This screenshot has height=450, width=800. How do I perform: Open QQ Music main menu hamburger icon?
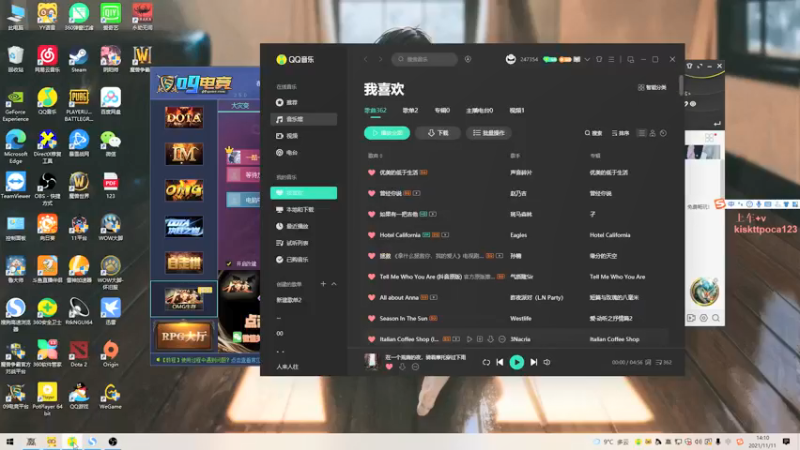click(611, 59)
